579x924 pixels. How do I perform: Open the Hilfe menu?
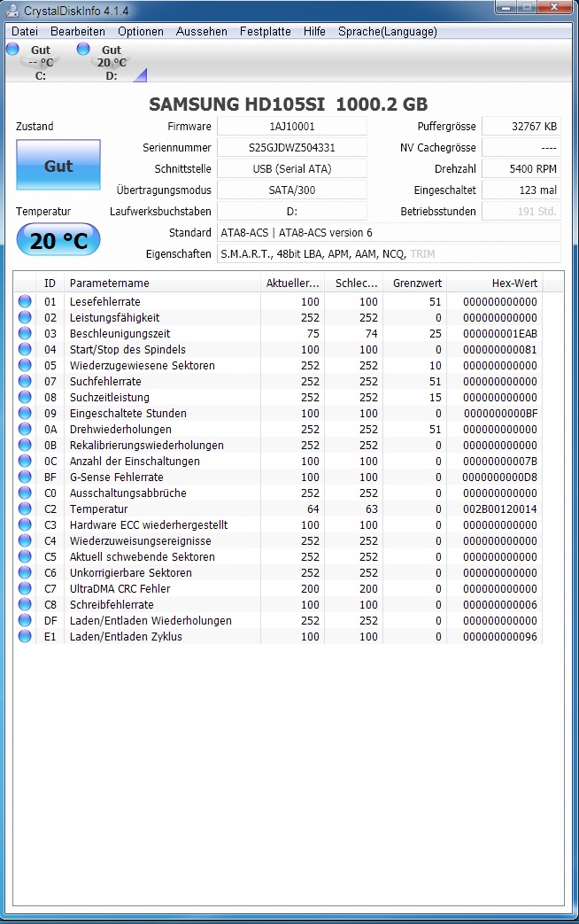pyautogui.click(x=314, y=31)
